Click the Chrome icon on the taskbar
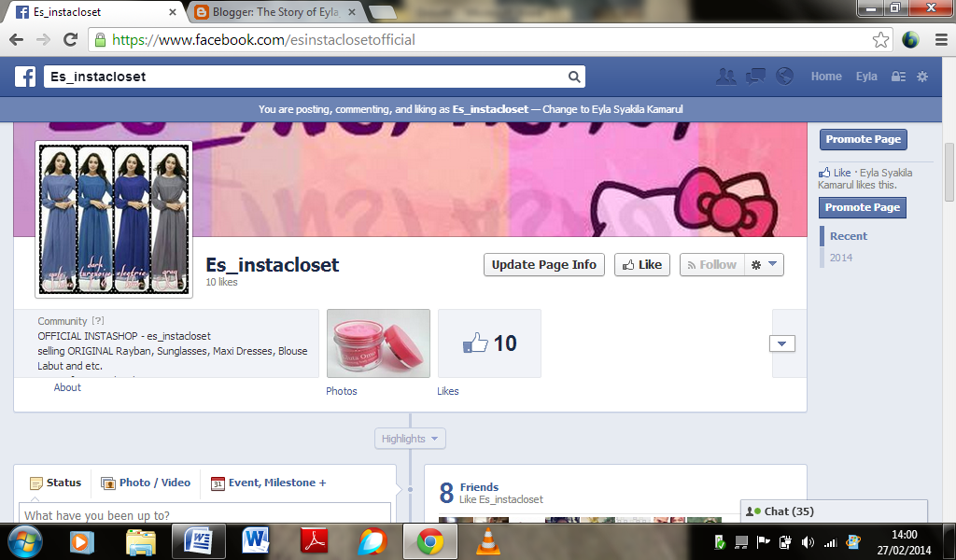This screenshot has height=560, width=956. [x=429, y=541]
